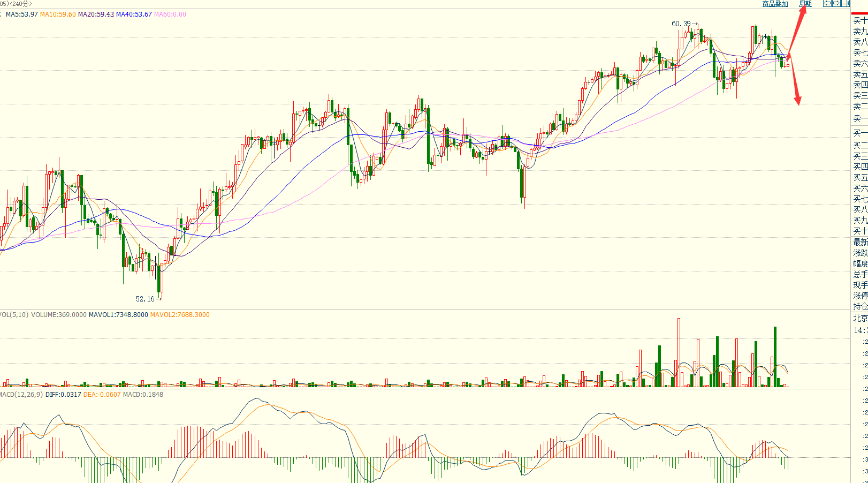Click the 总手 total volume row
868x483 pixels.
point(860,275)
